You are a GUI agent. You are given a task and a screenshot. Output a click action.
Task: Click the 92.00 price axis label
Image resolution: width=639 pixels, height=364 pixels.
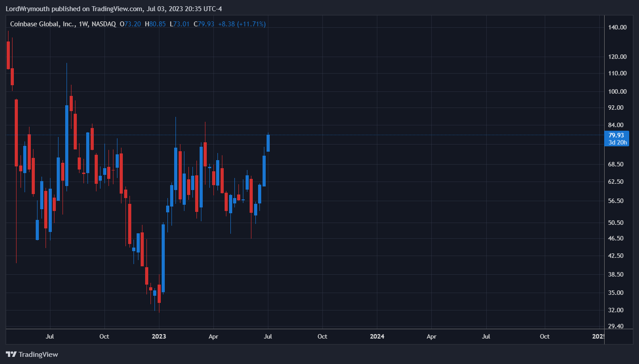(616, 108)
